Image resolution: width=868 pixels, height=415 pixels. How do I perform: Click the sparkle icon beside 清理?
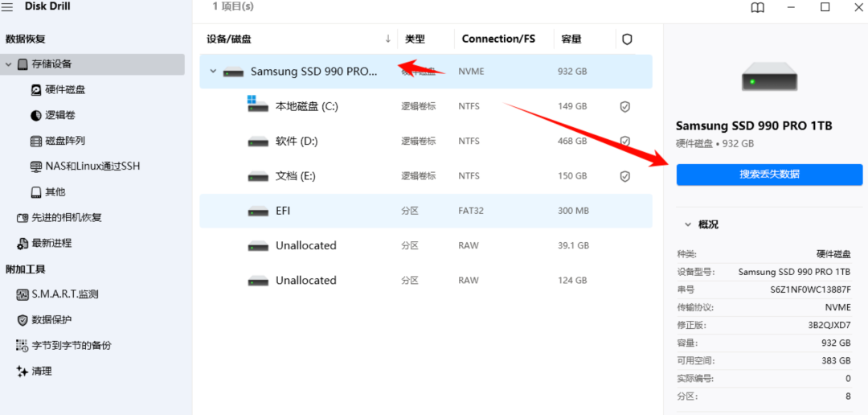(23, 372)
